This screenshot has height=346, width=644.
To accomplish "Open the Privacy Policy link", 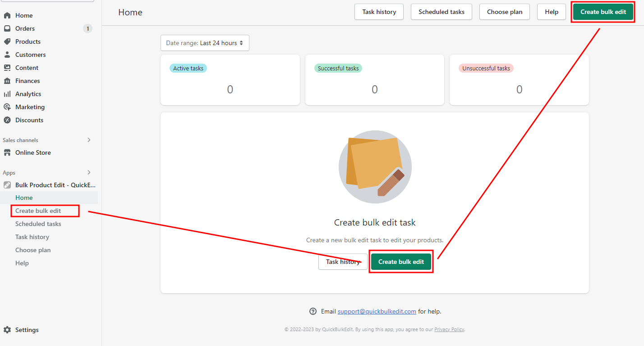I will point(449,329).
